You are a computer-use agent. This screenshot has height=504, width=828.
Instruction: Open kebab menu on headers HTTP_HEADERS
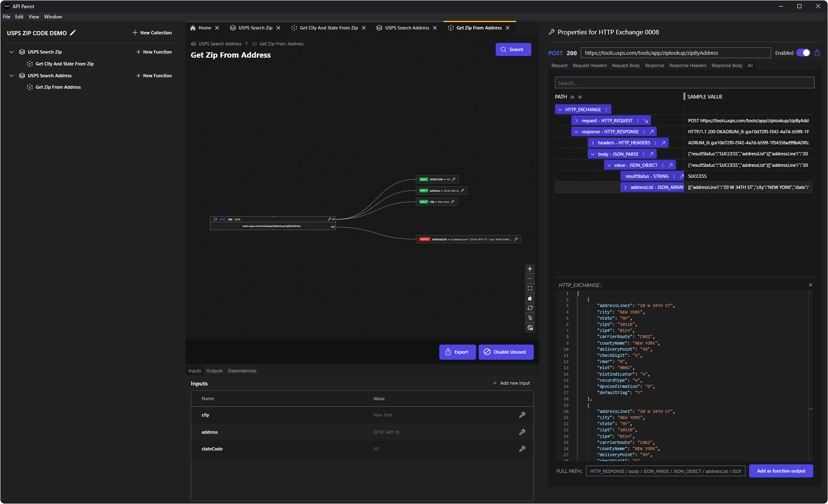click(655, 143)
